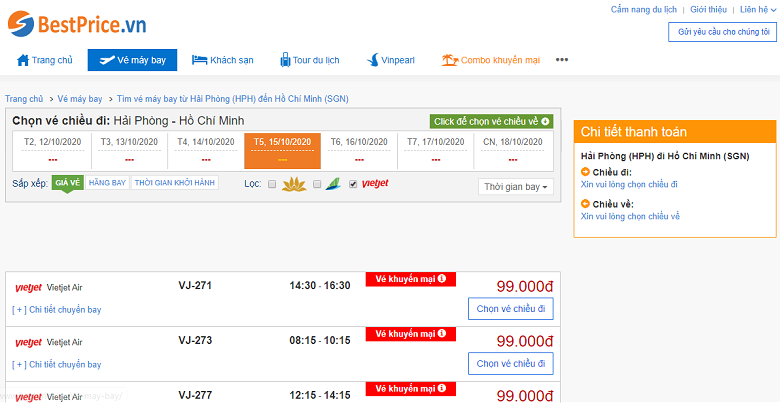
Task: Open the Thời gian bay dropdown
Action: (x=515, y=187)
